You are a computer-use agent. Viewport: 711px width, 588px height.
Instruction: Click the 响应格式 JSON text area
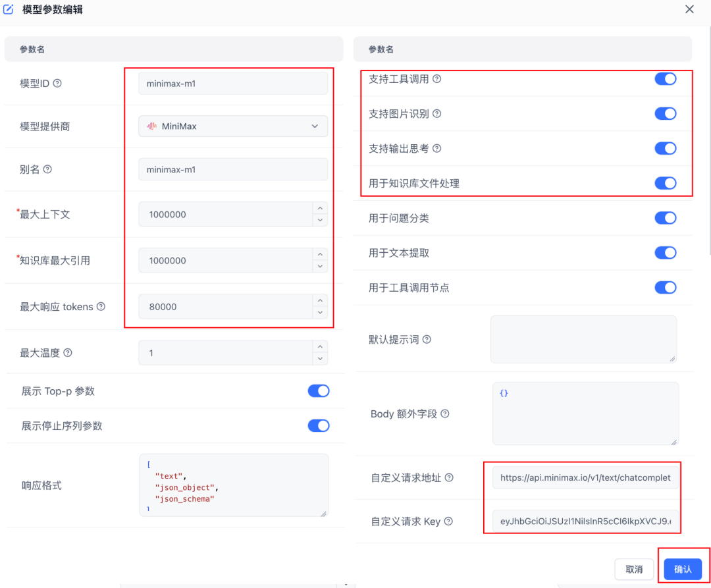pos(234,485)
